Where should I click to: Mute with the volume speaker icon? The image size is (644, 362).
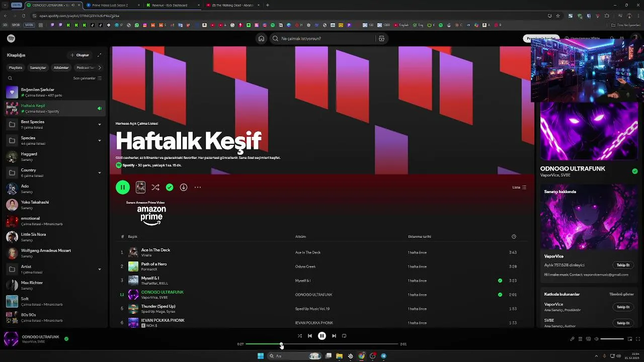tap(597, 339)
